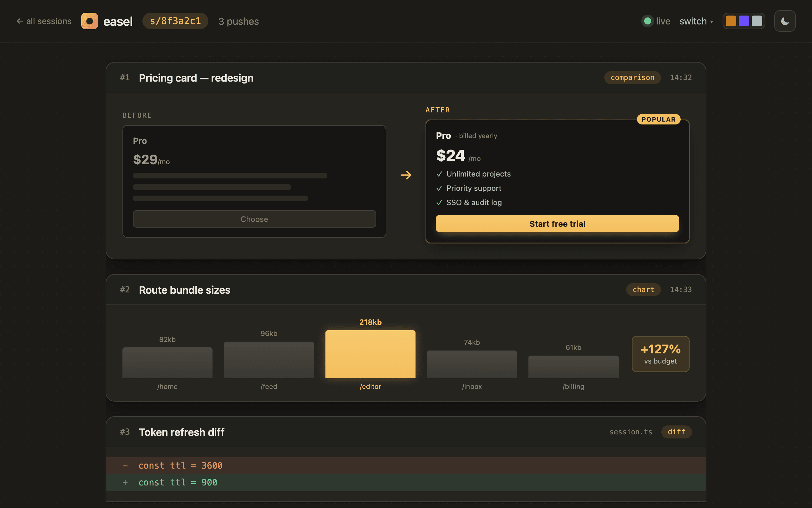
Task: Click the 61kb value label
Action: [573, 348]
